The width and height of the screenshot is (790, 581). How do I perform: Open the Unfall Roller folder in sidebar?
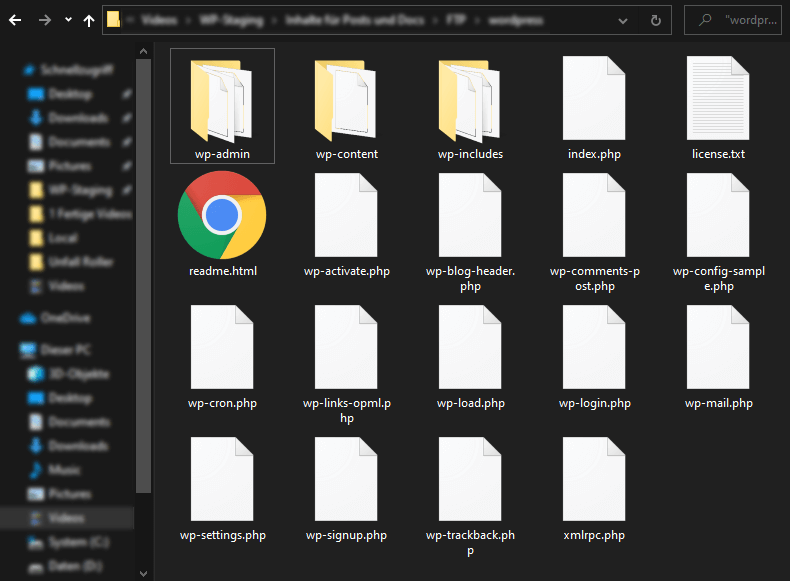coord(71,262)
